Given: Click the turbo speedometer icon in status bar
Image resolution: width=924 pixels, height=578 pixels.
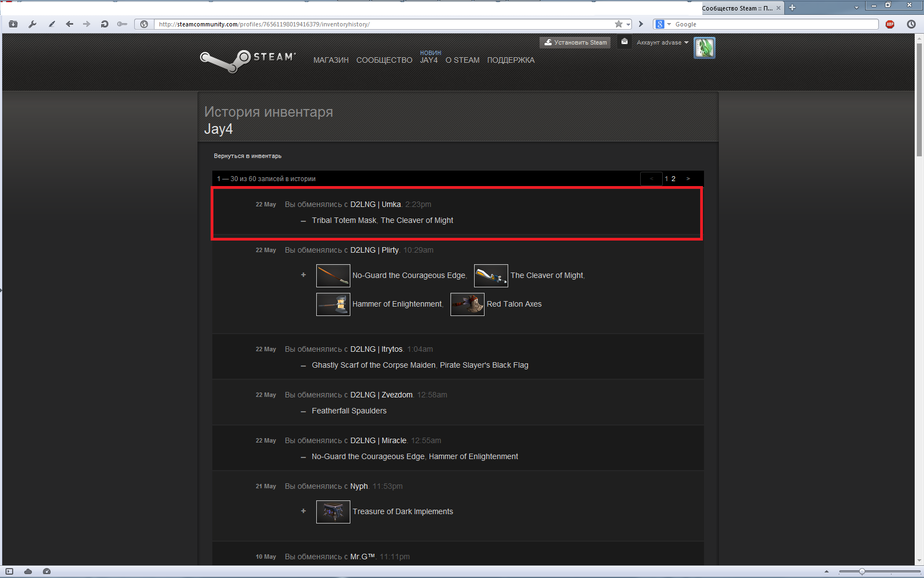Looking at the screenshot, I should [x=47, y=571].
